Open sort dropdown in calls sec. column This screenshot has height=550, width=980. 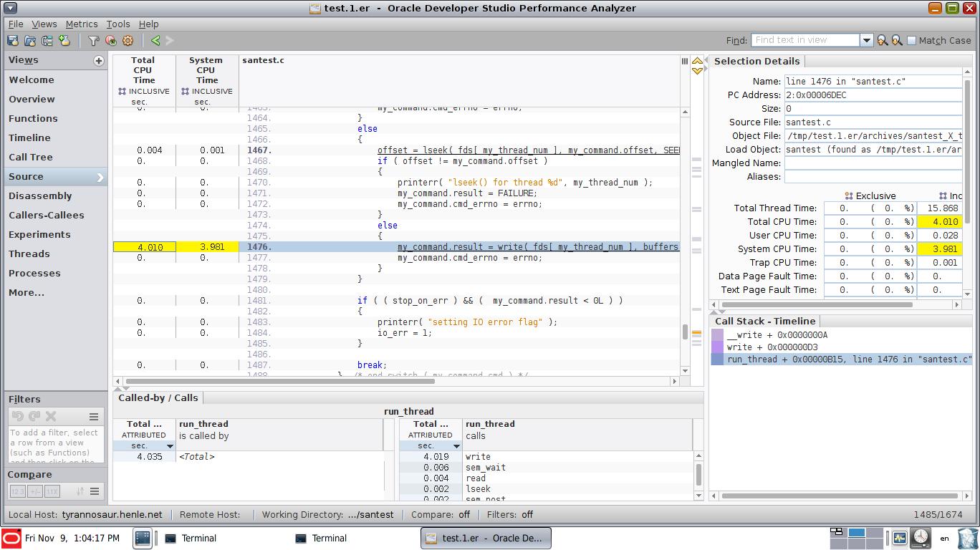(456, 446)
